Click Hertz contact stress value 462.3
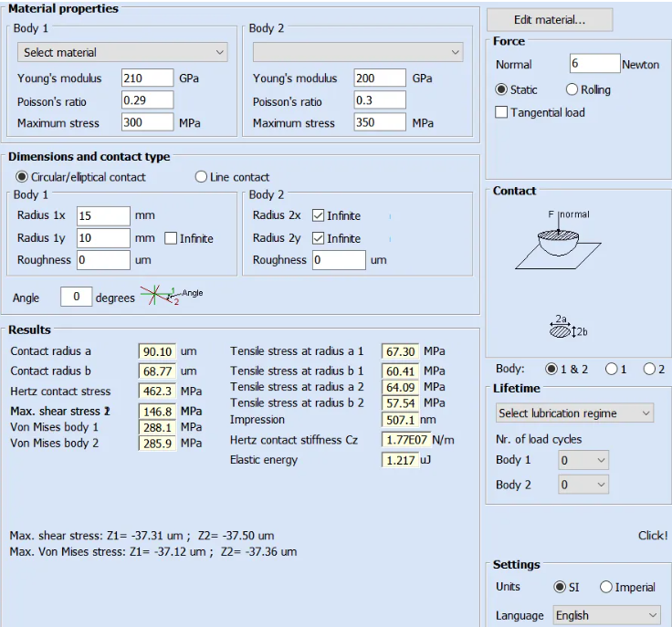This screenshot has width=672, height=627. tap(157, 391)
